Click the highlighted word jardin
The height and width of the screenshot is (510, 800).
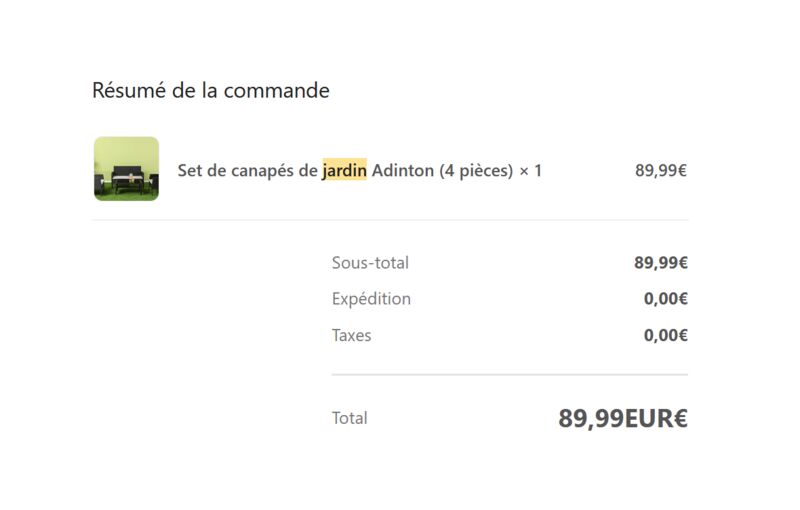coord(344,170)
